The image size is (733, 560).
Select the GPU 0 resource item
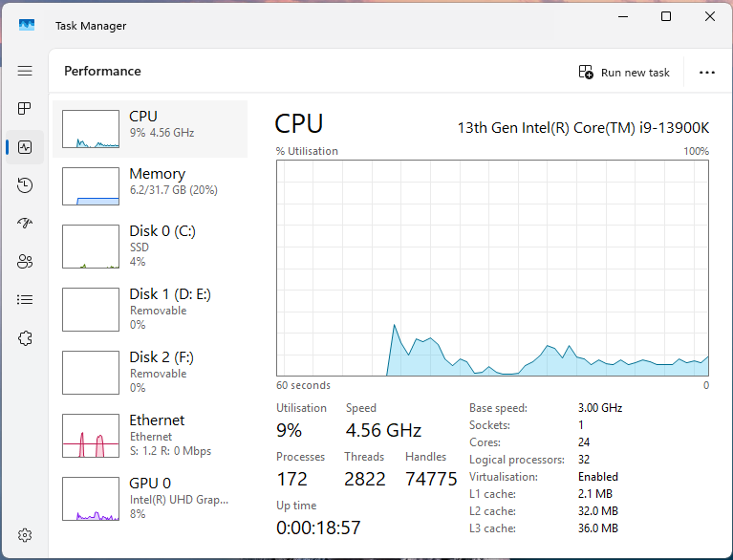[x=150, y=498]
